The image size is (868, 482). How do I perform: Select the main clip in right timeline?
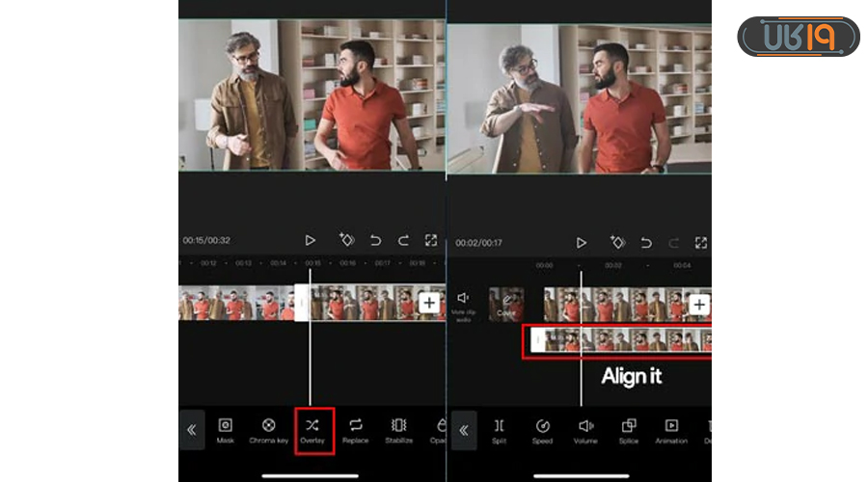click(627, 304)
